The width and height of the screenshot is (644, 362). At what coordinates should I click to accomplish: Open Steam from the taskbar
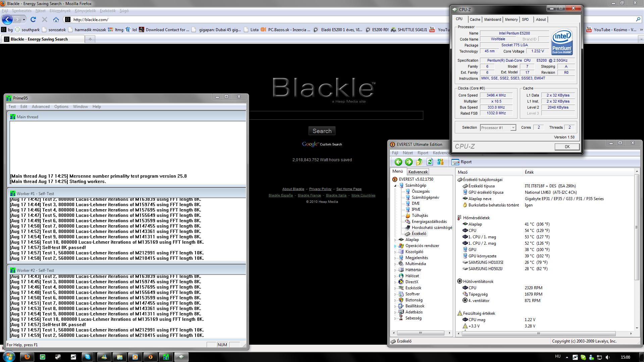pos(58,357)
